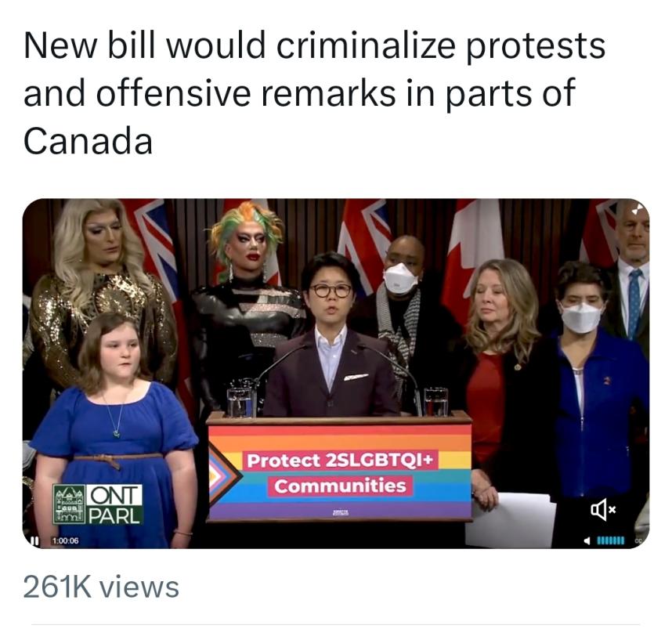
Task: Click the small speaker icon beside volume bars
Action: [x=587, y=540]
